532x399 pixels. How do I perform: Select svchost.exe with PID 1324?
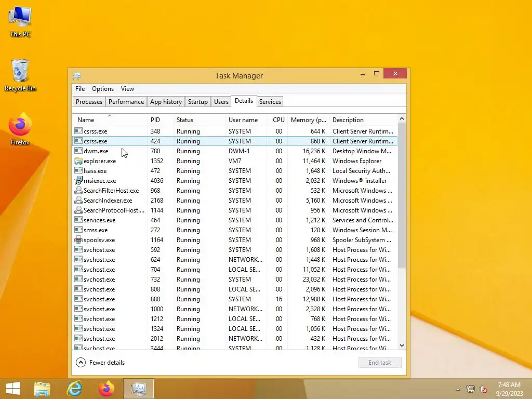pyautogui.click(x=234, y=329)
